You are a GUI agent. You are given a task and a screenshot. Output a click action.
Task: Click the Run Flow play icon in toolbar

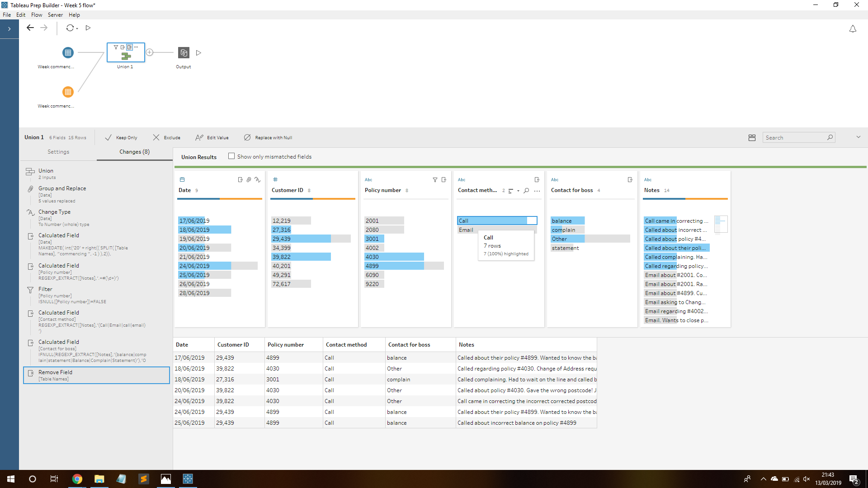click(88, 28)
